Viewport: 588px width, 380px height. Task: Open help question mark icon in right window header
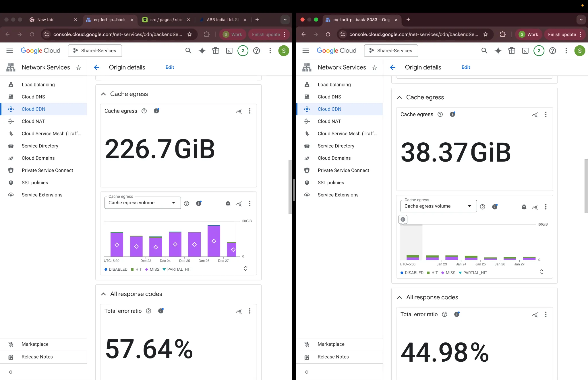pos(553,51)
